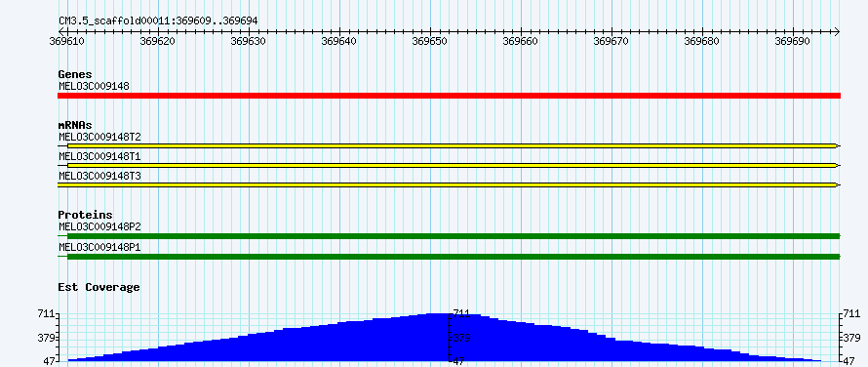Click the MELO3C009148 gene name label
Viewport: 868px width, 367px height.
pos(94,86)
